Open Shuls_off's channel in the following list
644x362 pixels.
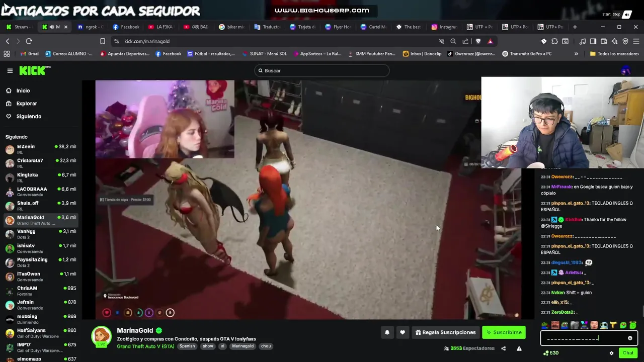pos(41,205)
